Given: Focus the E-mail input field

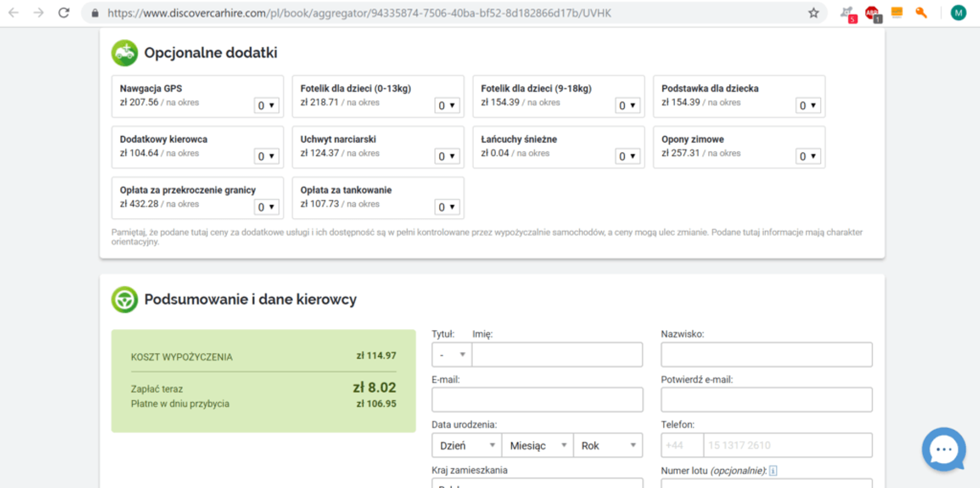Looking at the screenshot, I should pyautogui.click(x=537, y=400).
